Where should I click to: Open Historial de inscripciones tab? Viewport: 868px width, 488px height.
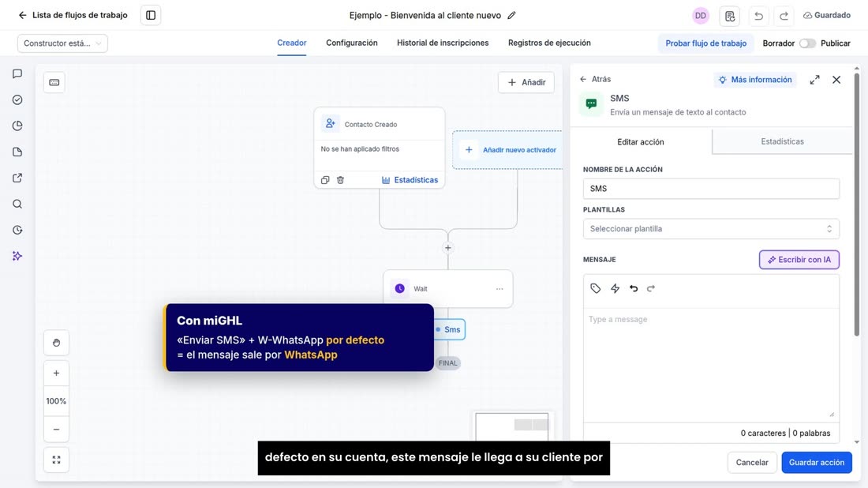(x=443, y=43)
